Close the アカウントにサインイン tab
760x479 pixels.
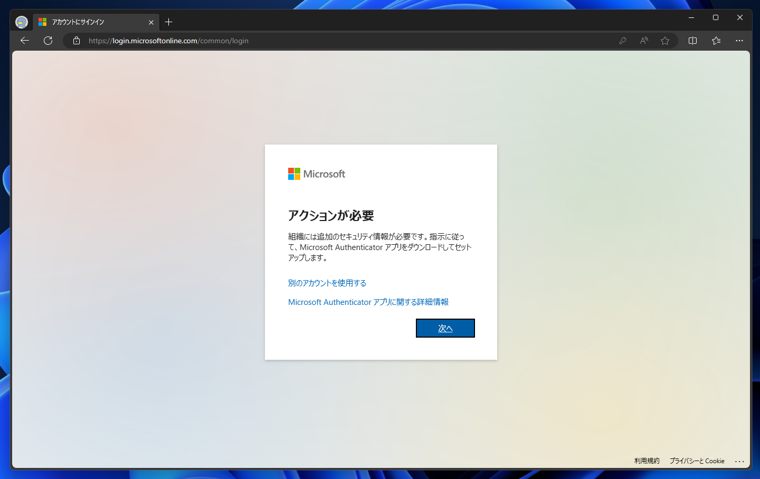[x=151, y=22]
